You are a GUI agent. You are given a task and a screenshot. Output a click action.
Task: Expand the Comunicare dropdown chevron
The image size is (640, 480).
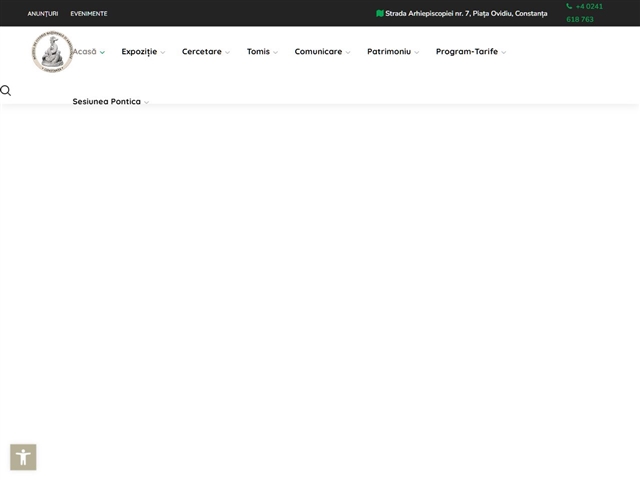348,52
